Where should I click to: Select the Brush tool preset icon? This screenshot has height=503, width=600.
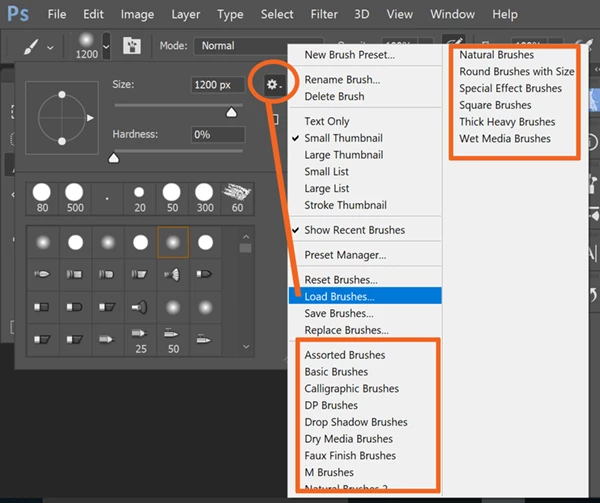pos(31,47)
